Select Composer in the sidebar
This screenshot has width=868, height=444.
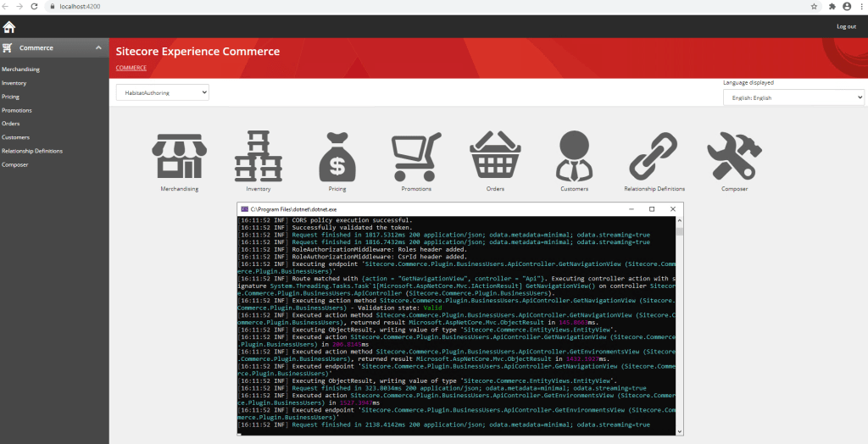click(15, 164)
